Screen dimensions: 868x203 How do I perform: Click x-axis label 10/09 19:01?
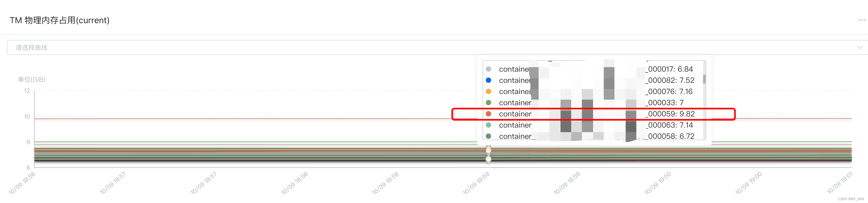coord(839,183)
